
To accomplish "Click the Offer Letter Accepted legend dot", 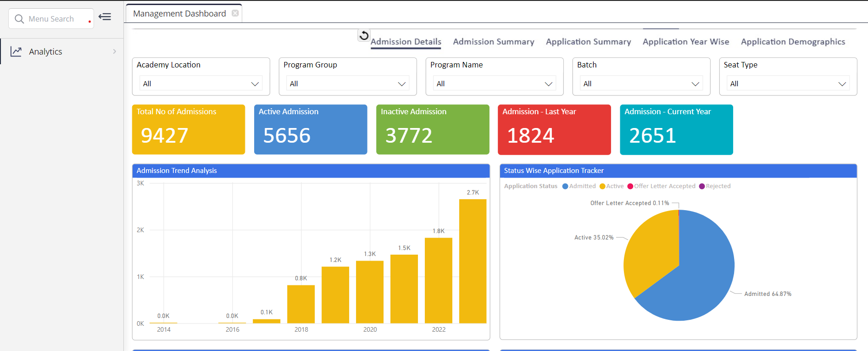I will coord(630,186).
